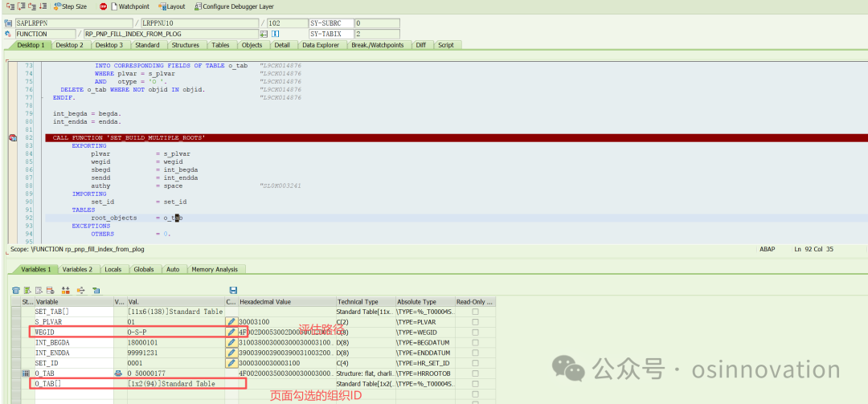
Task: Open Configure Debugger Layer
Action: [234, 6]
